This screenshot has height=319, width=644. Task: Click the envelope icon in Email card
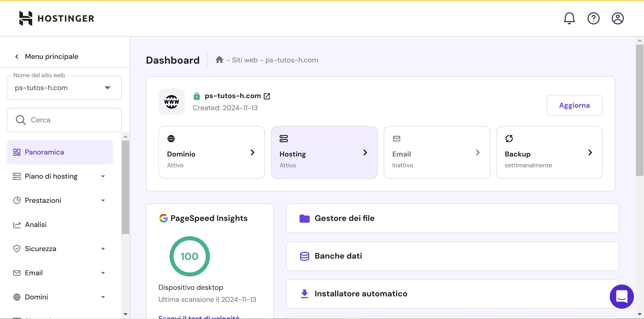click(397, 139)
